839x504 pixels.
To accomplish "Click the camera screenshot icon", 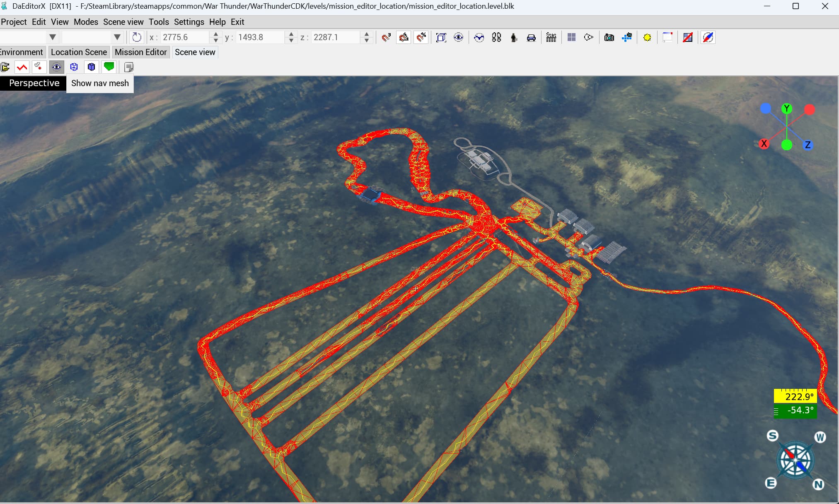I will point(609,38).
